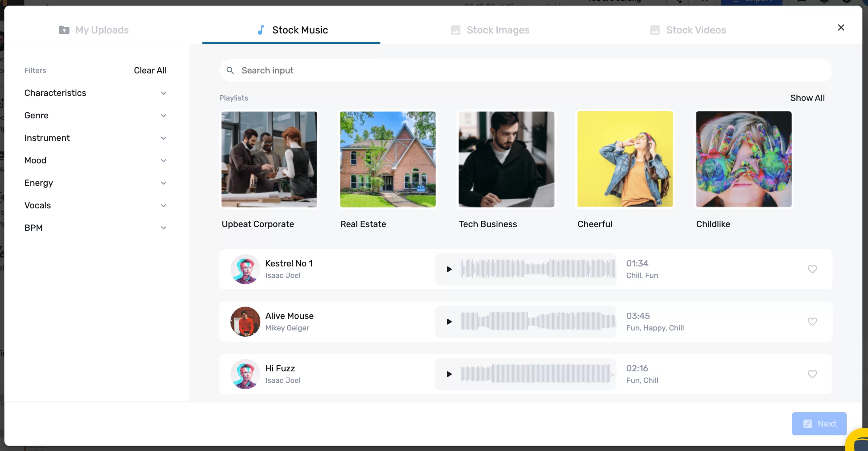Open the Stock Images tab

[x=490, y=30]
